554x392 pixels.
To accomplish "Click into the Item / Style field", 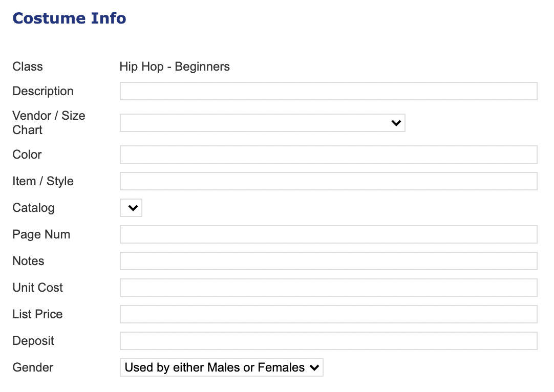I will pos(328,181).
